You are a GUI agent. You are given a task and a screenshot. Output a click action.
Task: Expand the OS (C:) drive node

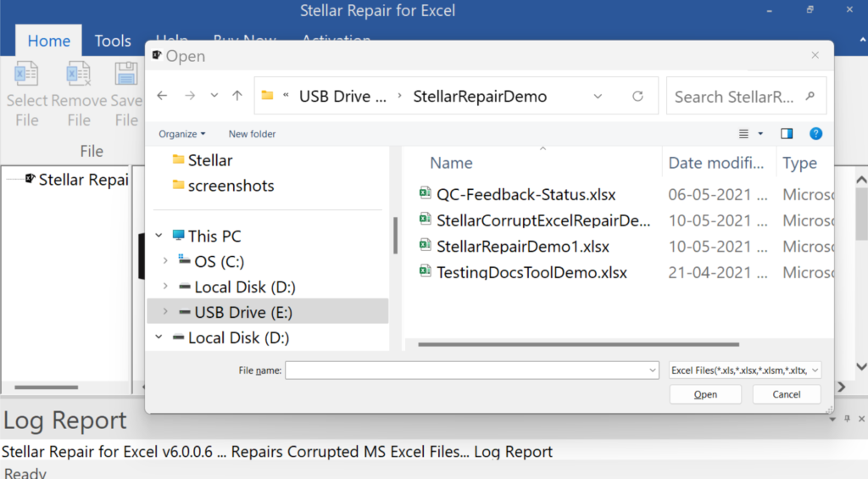click(x=165, y=260)
